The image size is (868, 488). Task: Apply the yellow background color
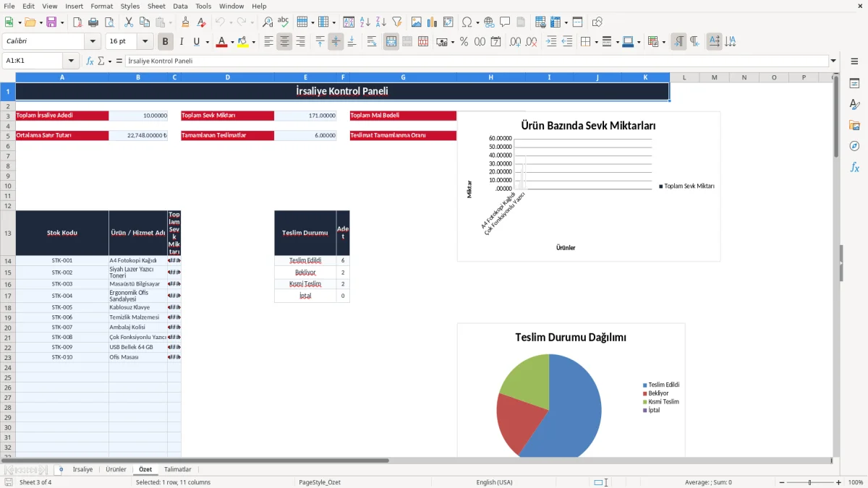point(243,42)
